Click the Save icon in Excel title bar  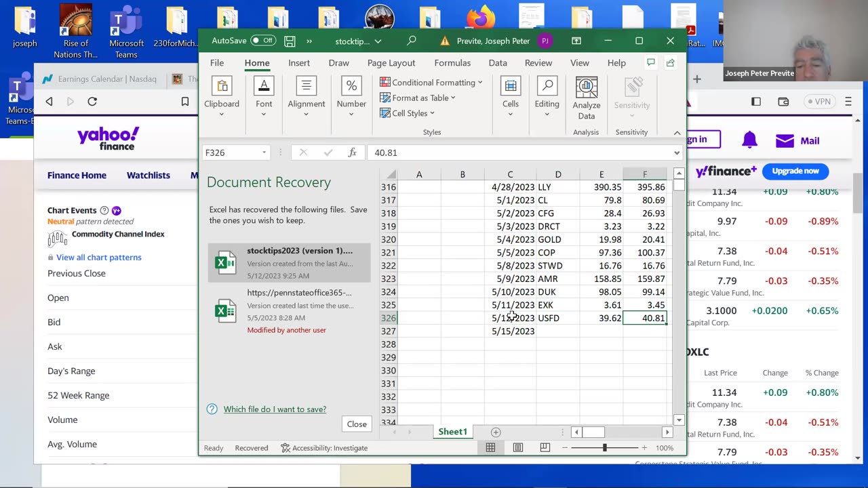click(290, 41)
